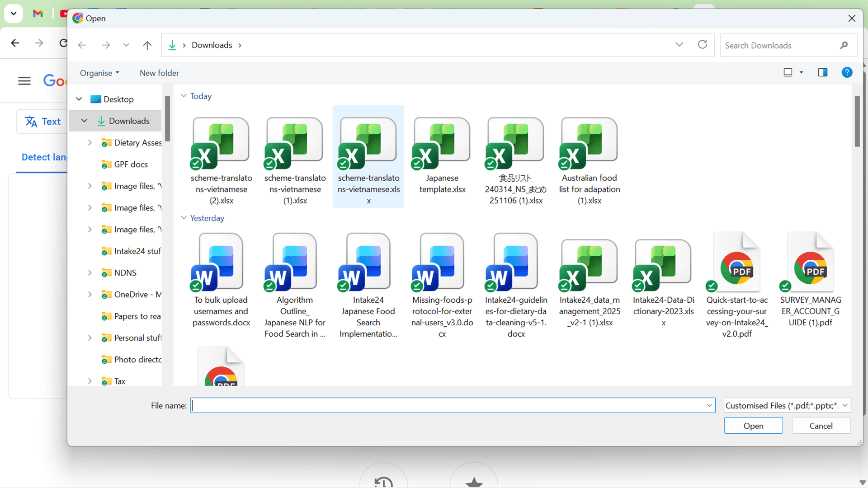Open the Help question mark icon

(x=847, y=72)
